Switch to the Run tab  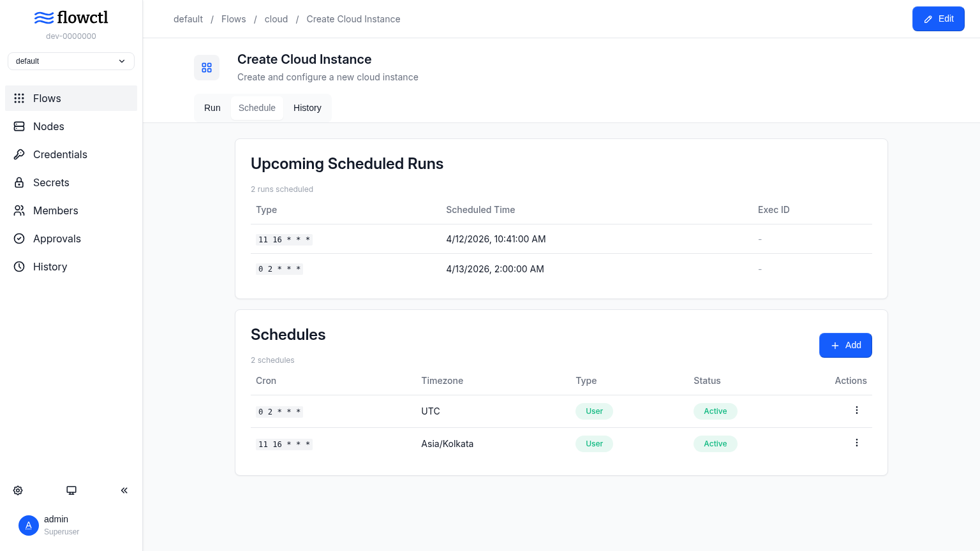212,108
